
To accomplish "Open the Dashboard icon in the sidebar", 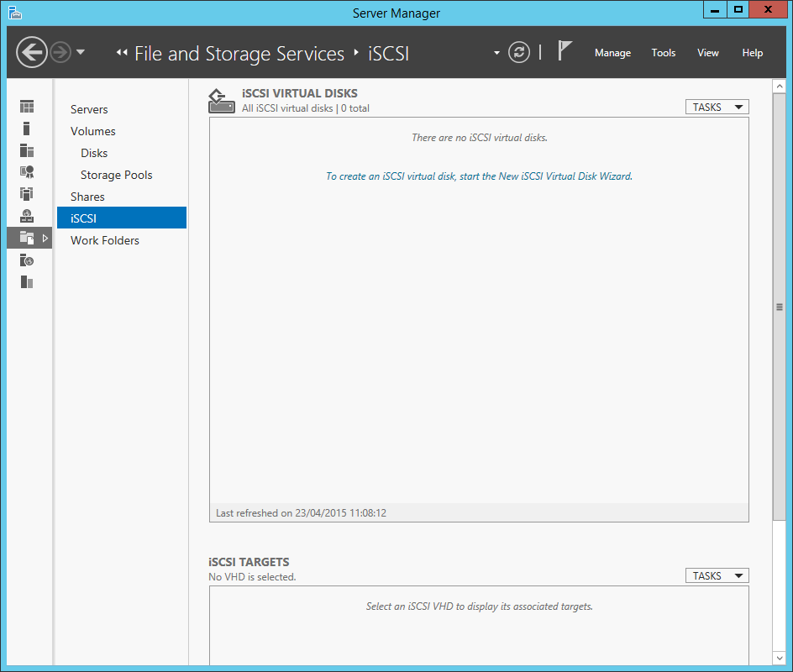I will point(27,107).
